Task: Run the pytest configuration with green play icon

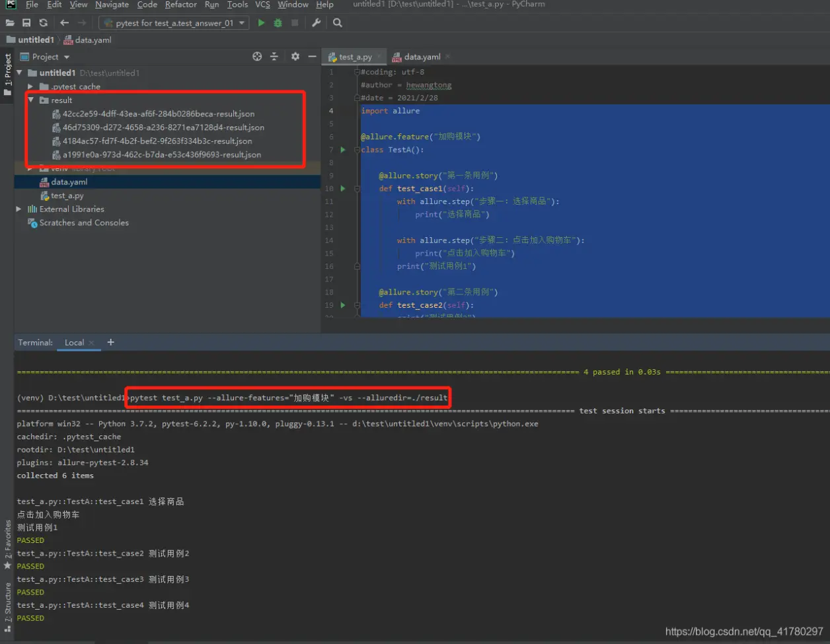Action: point(261,22)
